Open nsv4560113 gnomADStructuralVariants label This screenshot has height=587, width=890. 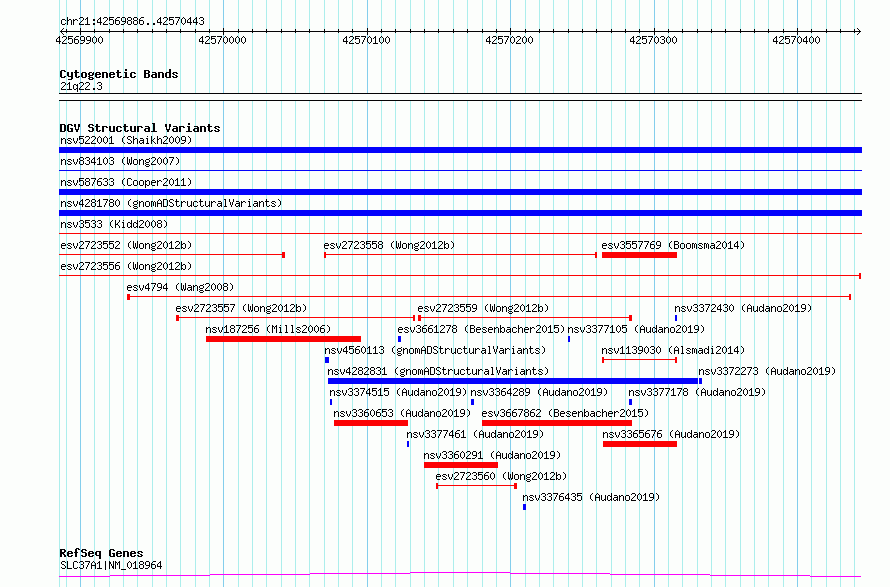[x=435, y=350]
